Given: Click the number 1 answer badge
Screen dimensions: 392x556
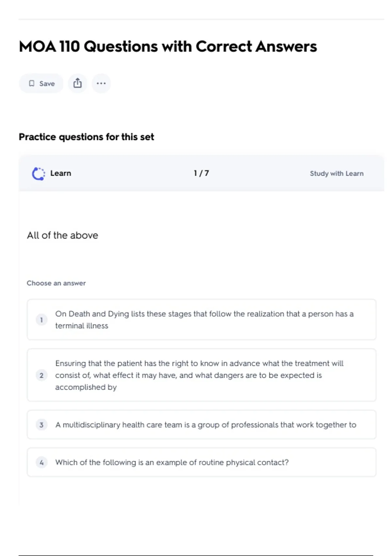Looking at the screenshot, I should point(41,320).
